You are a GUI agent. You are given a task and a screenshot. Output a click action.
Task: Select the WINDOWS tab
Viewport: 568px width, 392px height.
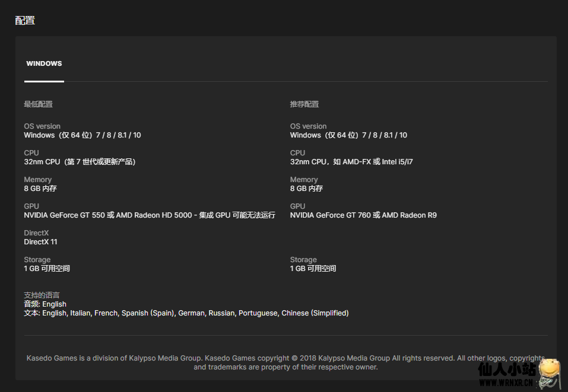point(44,64)
